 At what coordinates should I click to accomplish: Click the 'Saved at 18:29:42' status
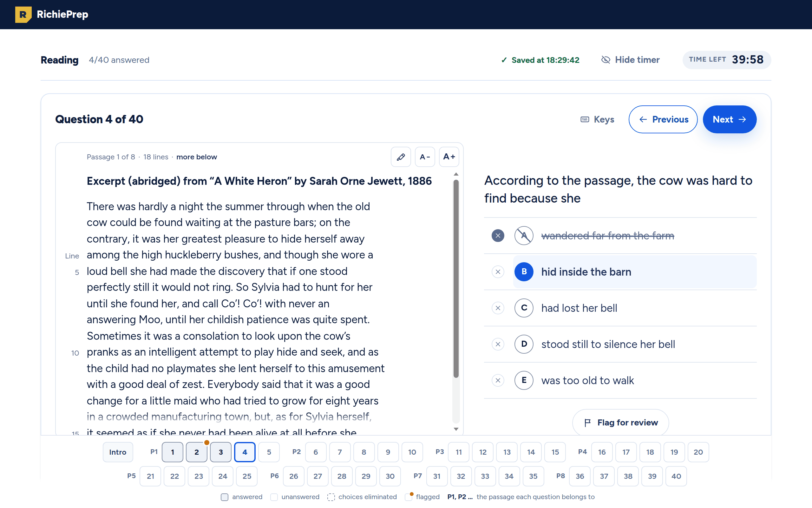(540, 60)
